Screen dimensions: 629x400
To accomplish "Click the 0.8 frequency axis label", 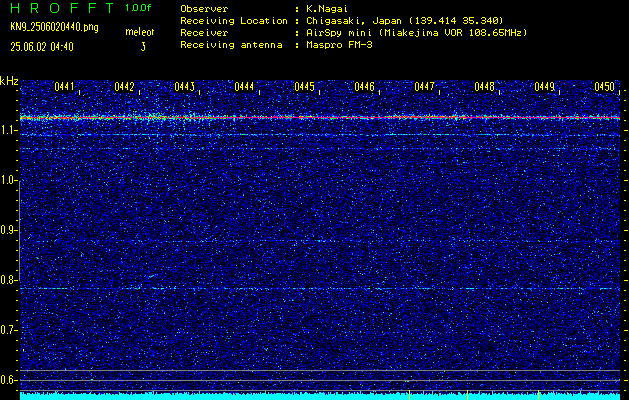I will click(x=8, y=280).
